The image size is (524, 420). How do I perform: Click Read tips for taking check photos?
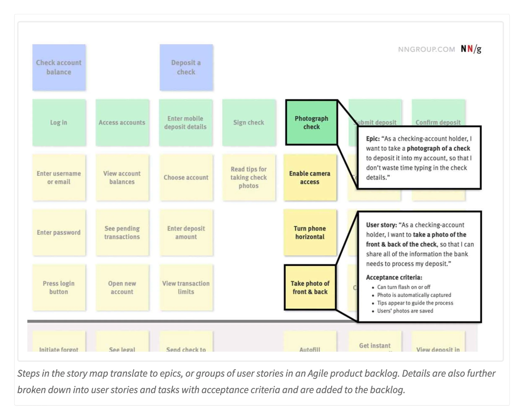click(x=249, y=178)
